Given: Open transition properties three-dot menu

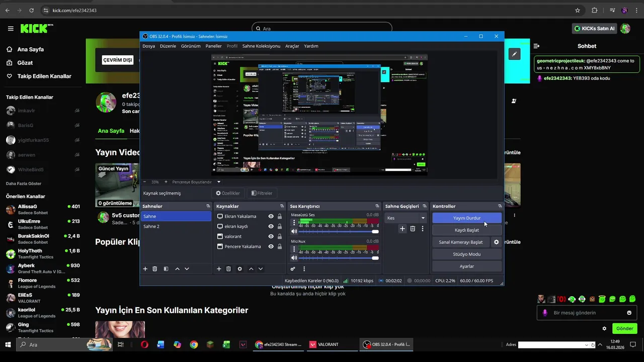Looking at the screenshot, I should [x=423, y=229].
